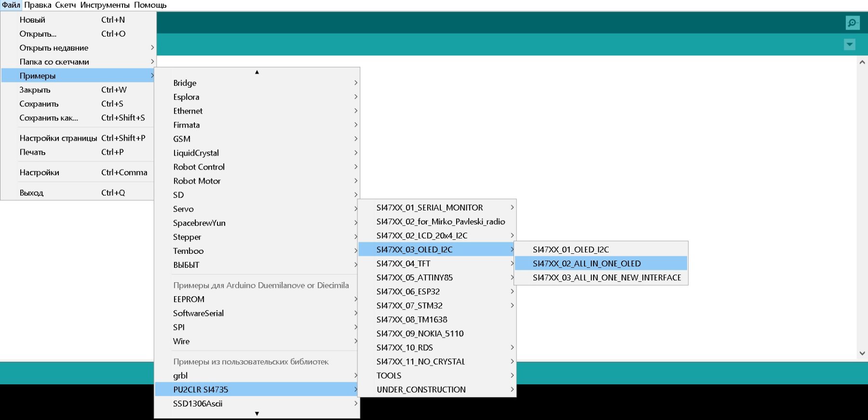The height and width of the screenshot is (420, 868).
Task: Open SI47XX_08_TM1638 example
Action: pos(411,319)
